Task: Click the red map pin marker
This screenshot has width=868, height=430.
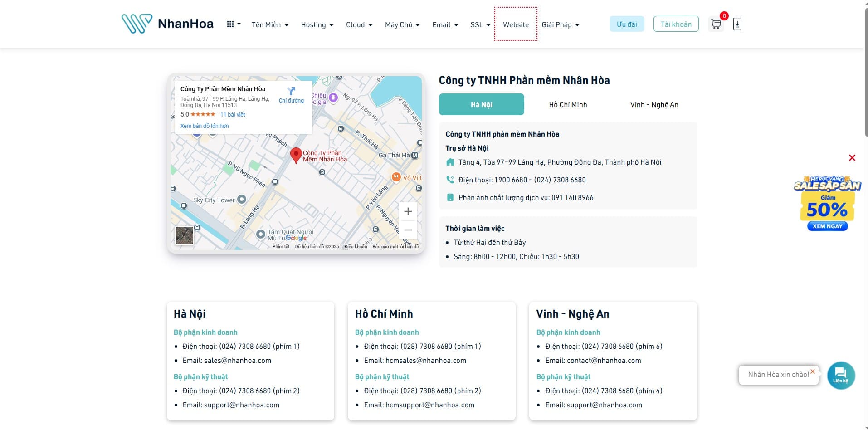Action: coord(296,155)
